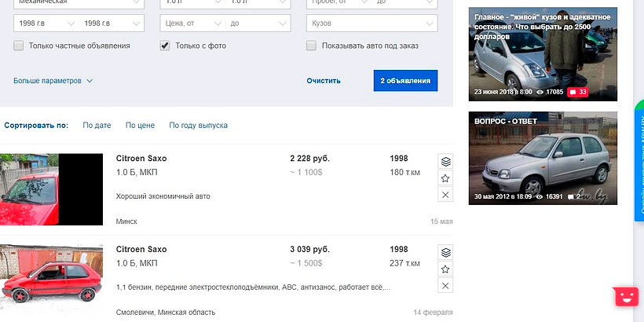This screenshot has height=322, width=644.
Task: Click red comments badge showing 33
Action: 578,92
